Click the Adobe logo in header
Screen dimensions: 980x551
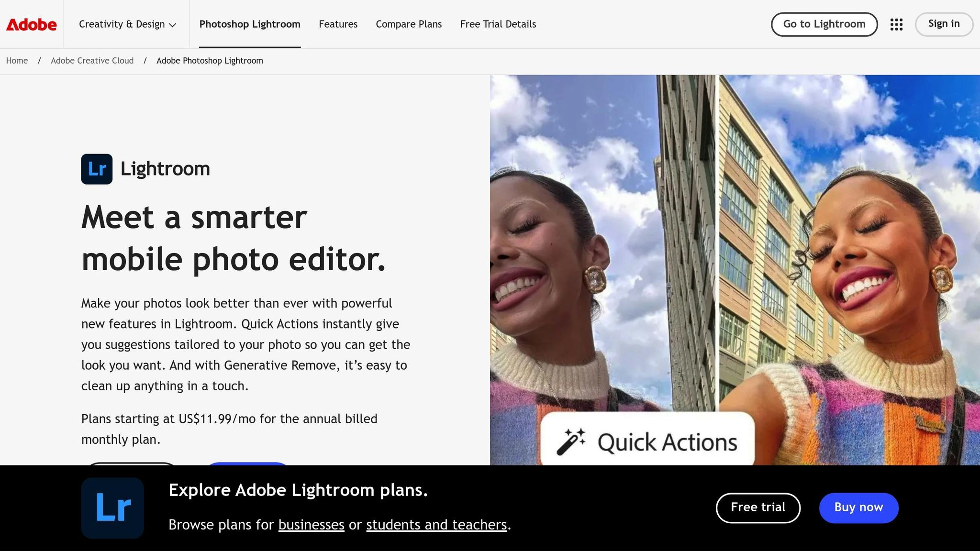tap(31, 24)
